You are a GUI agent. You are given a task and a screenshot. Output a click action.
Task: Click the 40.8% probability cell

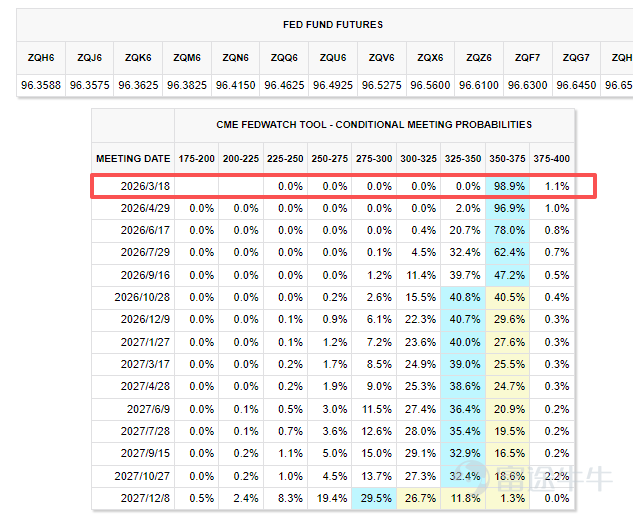pos(463,297)
